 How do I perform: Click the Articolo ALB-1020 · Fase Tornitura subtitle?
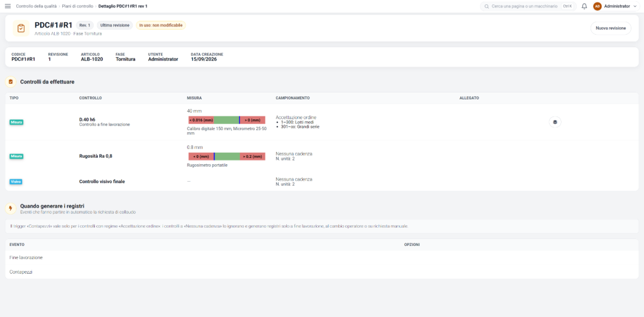click(x=68, y=34)
